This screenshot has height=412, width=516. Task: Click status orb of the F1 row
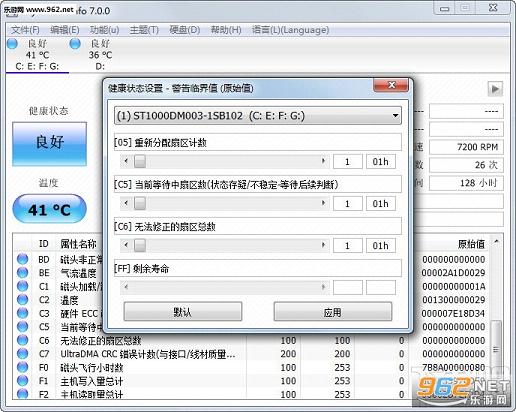pos(22,380)
